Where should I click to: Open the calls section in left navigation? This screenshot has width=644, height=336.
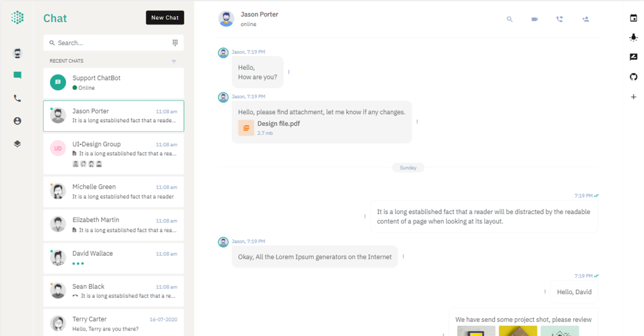pos(17,98)
